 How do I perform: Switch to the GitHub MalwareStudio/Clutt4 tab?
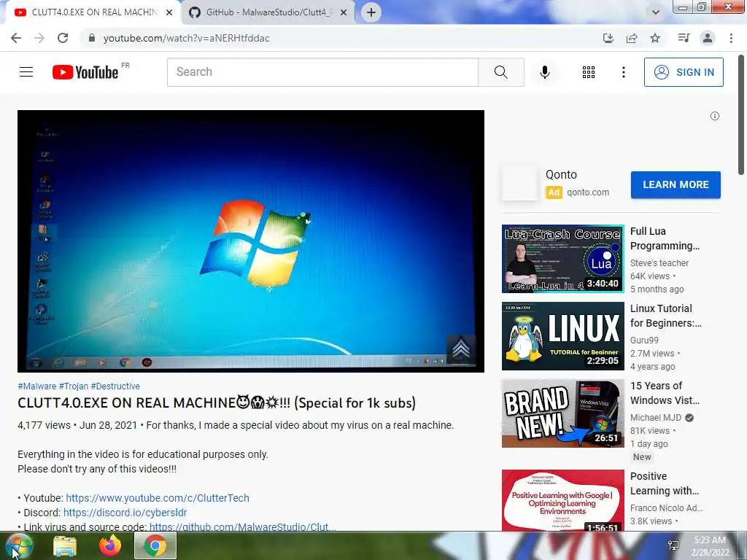coord(268,12)
